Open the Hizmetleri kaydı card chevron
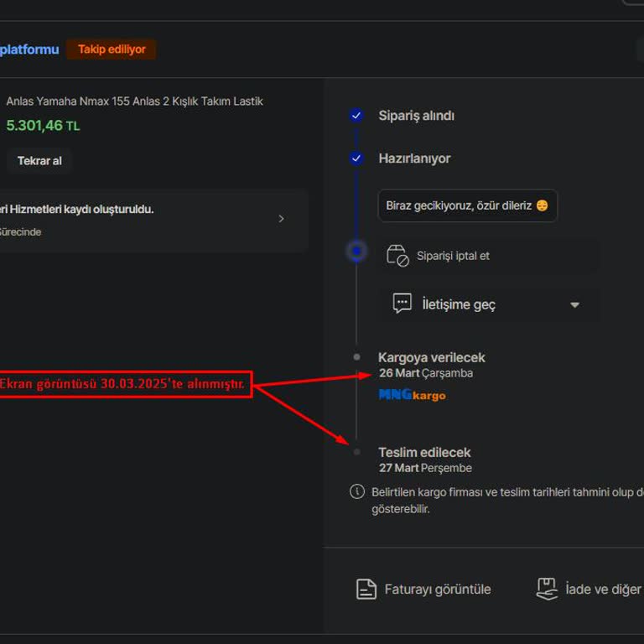The image size is (644, 644). pyautogui.click(x=281, y=219)
